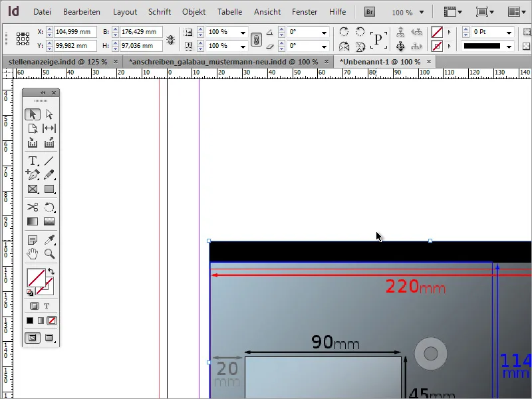Open shear angle dropdown

(x=324, y=47)
